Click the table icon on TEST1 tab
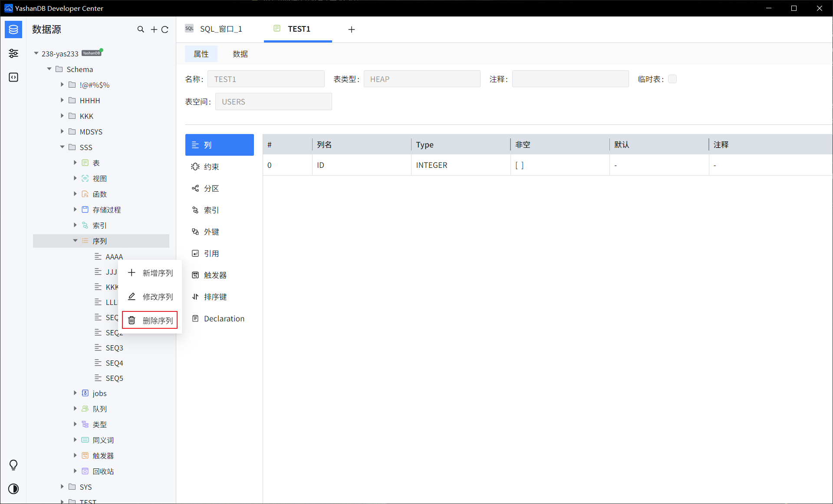 [x=277, y=29]
